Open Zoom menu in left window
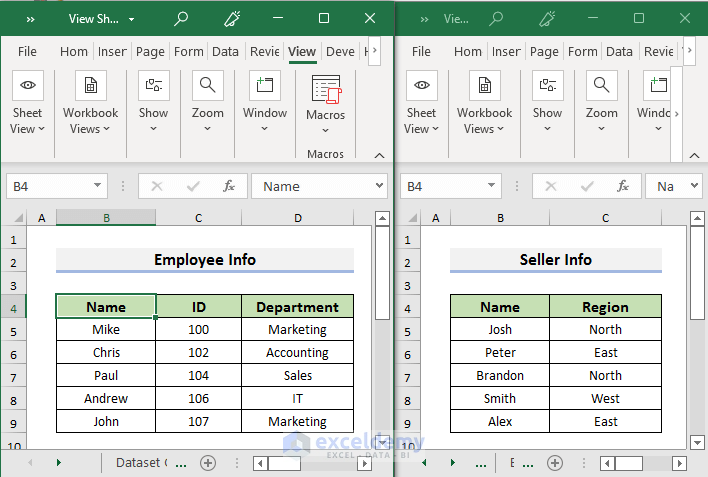Image resolution: width=708 pixels, height=477 pixels. point(208,102)
